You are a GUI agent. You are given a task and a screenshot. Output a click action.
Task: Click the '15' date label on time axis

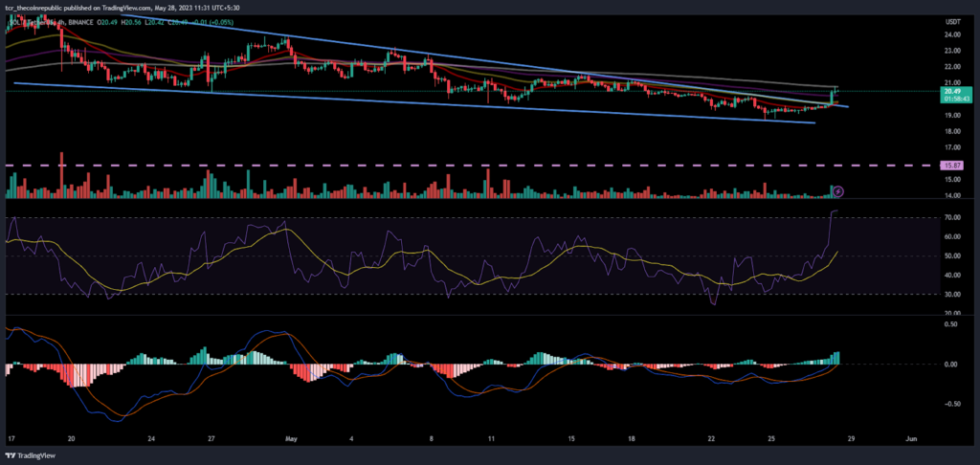coord(571,438)
